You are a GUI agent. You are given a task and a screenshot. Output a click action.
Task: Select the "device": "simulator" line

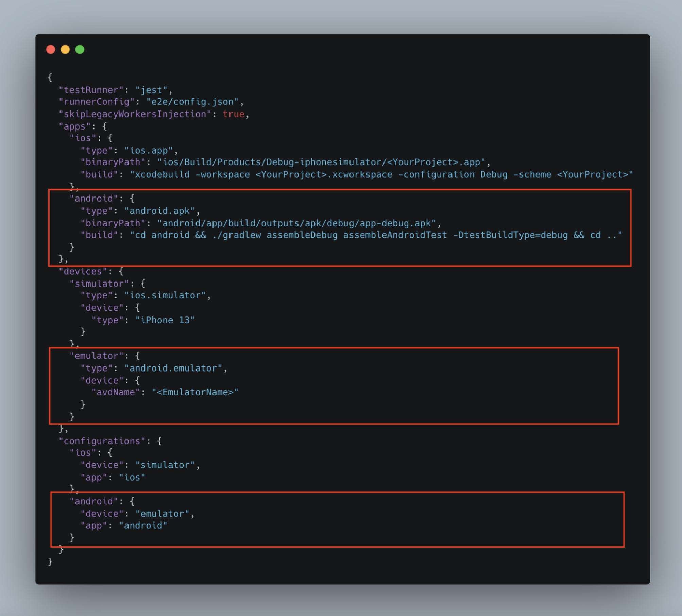(140, 465)
